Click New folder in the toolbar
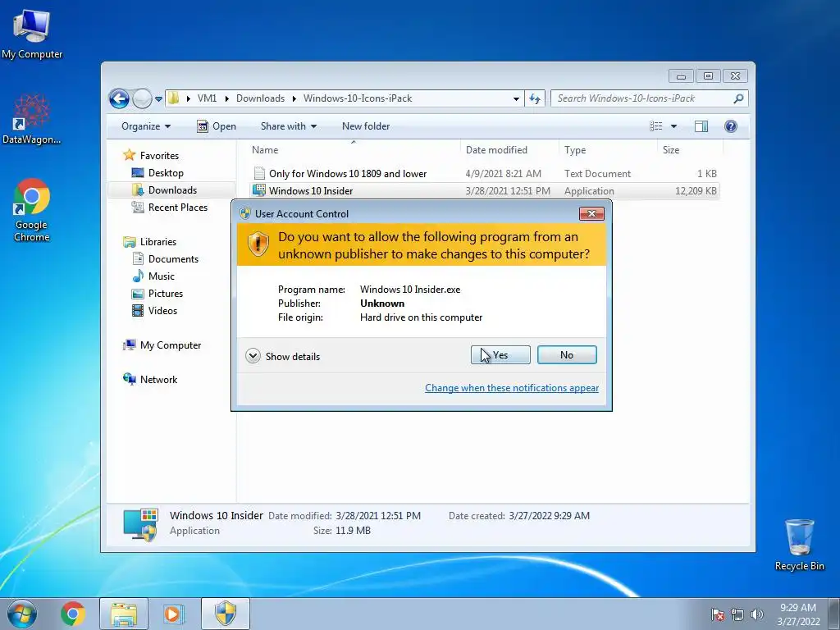 pos(366,126)
